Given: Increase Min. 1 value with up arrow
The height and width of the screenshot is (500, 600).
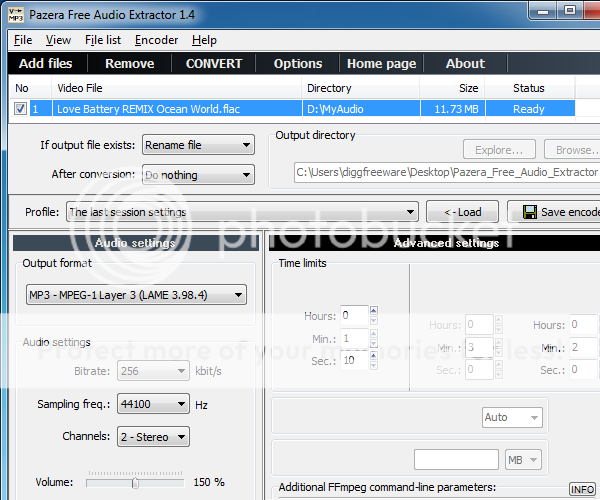Looking at the screenshot, I should (374, 333).
